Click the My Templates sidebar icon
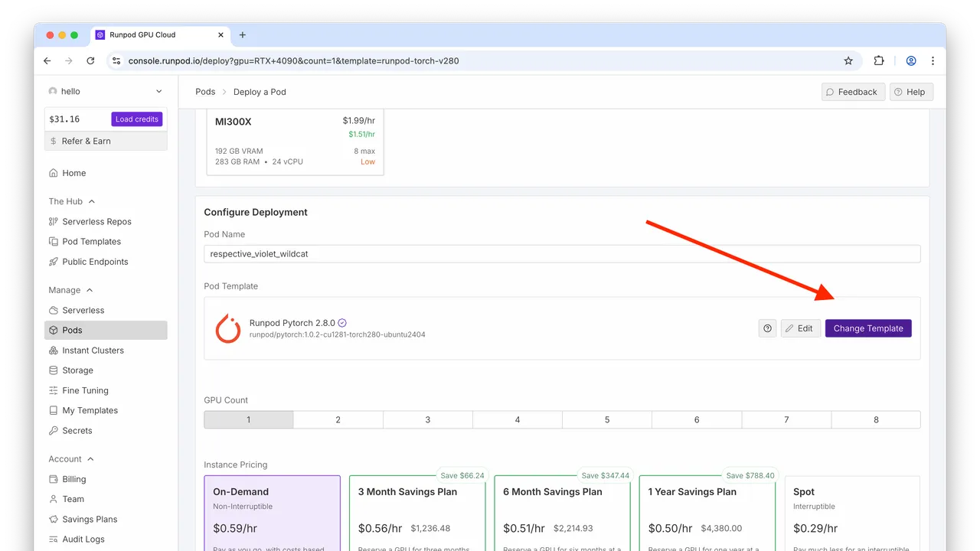 coord(53,411)
